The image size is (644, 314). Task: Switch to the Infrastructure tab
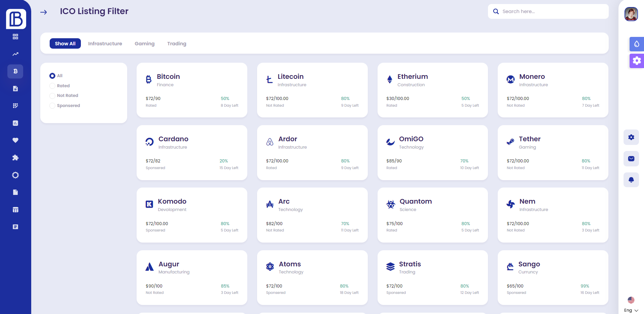tap(105, 44)
